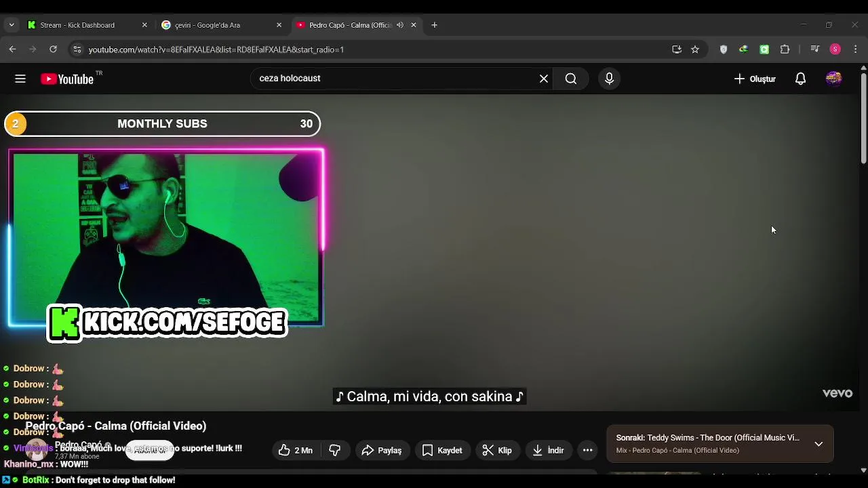The width and height of the screenshot is (868, 488).
Task: Reload the YouTube page
Action: (53, 49)
